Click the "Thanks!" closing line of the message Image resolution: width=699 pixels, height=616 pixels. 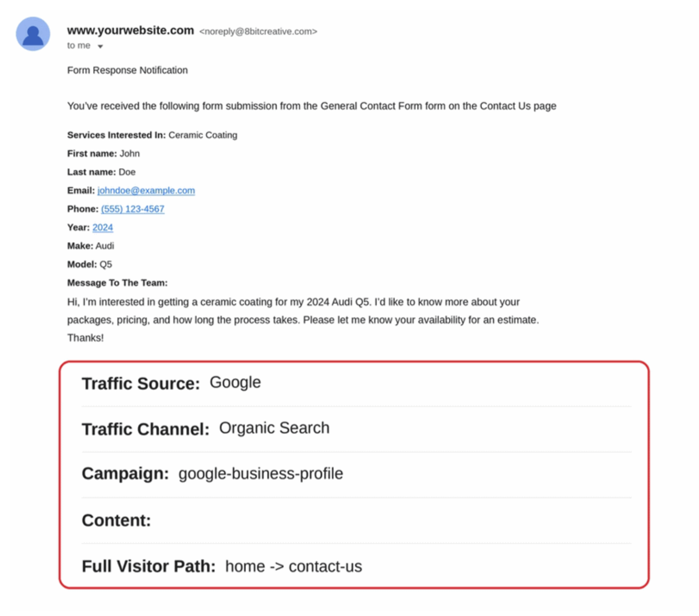pos(86,338)
